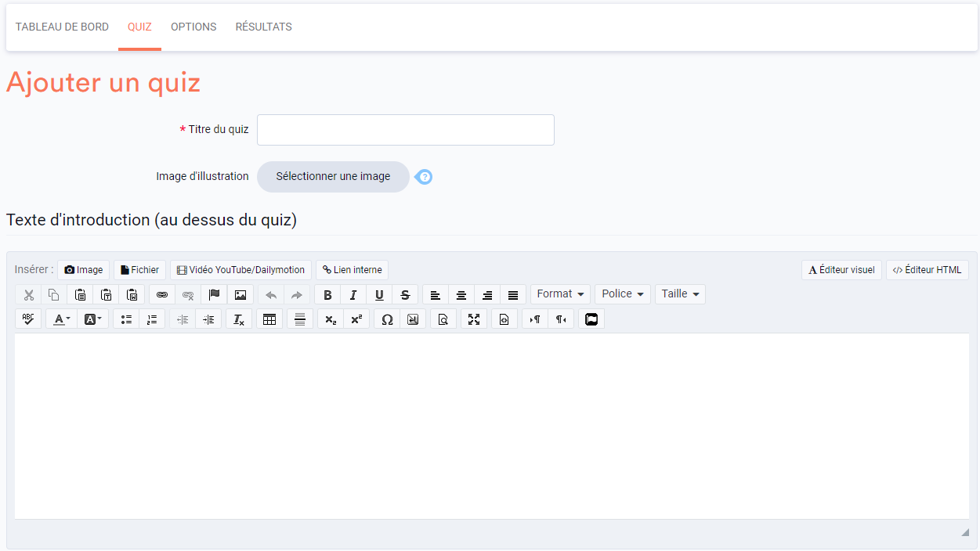
Task: Apply bold formatting in the editor
Action: [327, 294]
